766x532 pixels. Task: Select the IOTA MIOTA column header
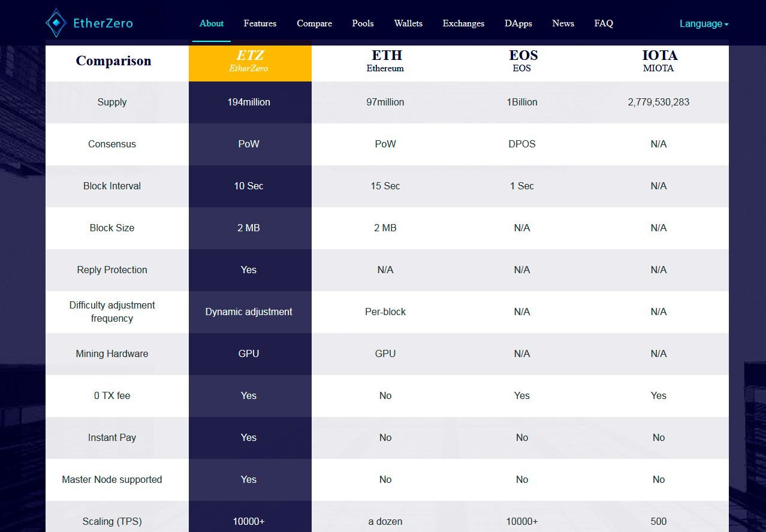pyautogui.click(x=659, y=61)
